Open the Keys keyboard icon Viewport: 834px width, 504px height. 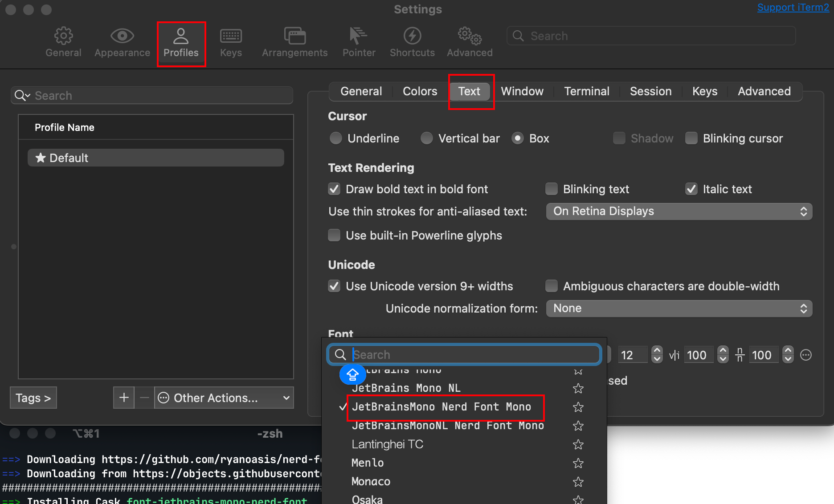231,36
